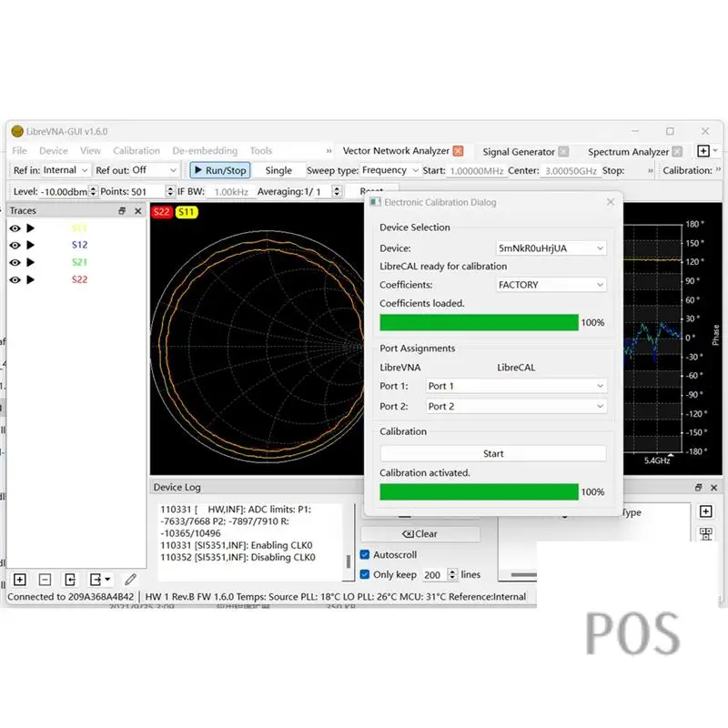Toggle visibility of the S22 trace

click(15, 279)
